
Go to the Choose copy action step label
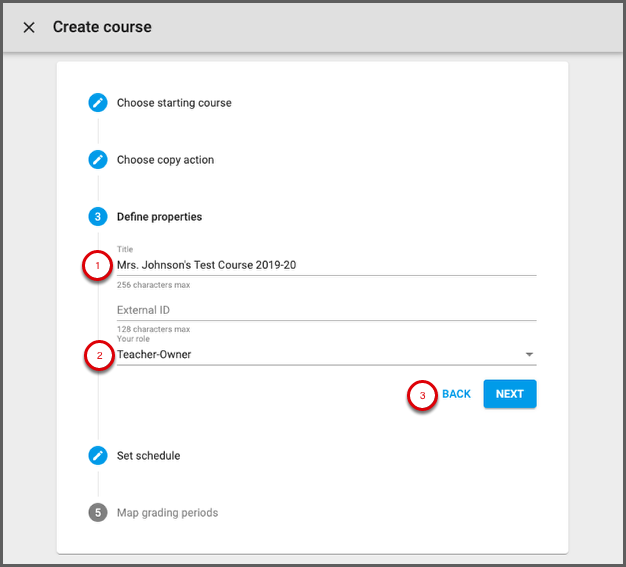(x=165, y=160)
